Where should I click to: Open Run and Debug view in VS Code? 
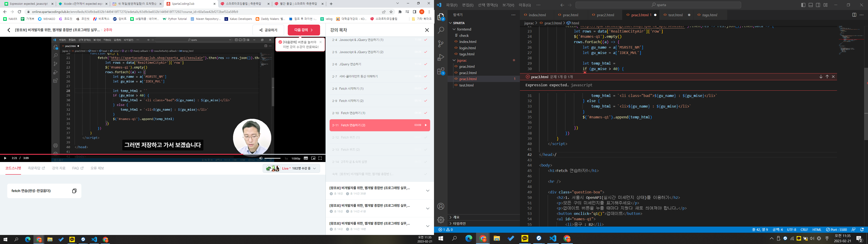(441, 58)
